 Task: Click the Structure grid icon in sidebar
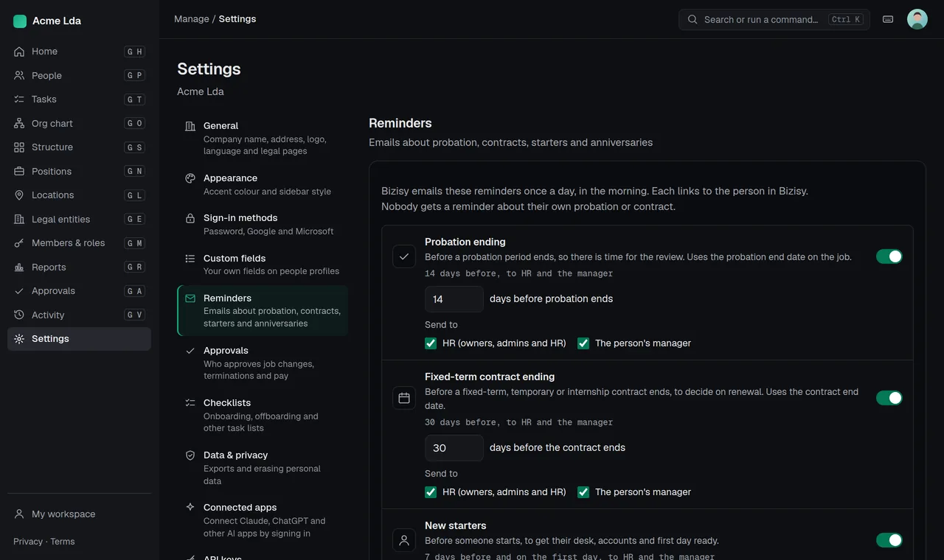click(x=19, y=147)
